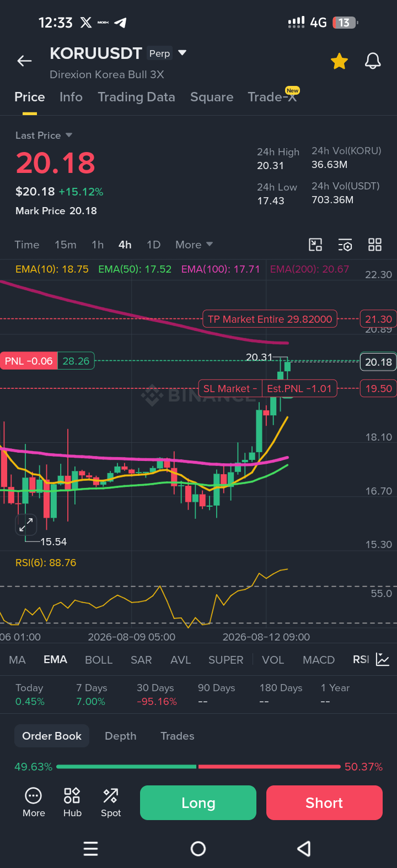The image size is (397, 868).
Task: Toggle the SAR indicator
Action: coord(141,660)
